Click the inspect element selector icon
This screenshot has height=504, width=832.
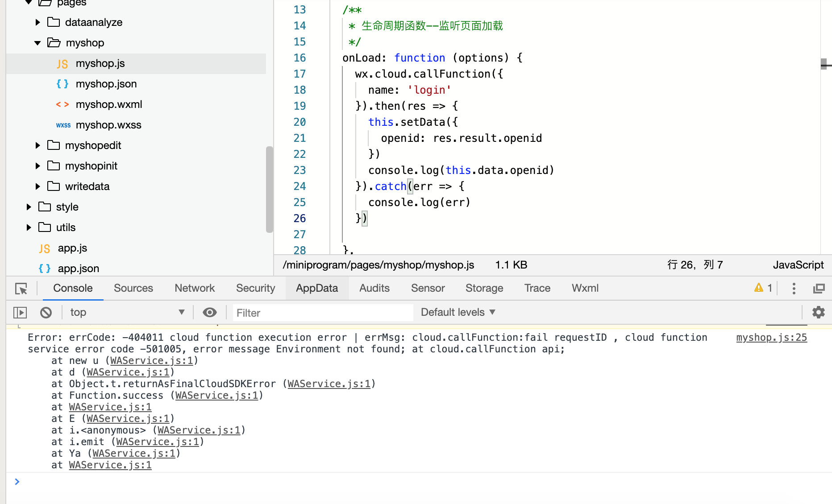click(x=21, y=289)
